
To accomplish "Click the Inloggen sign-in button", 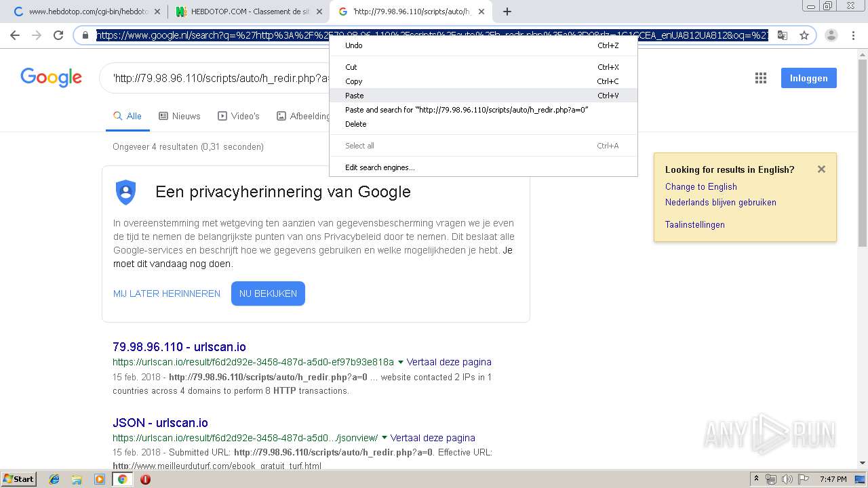I will click(808, 78).
